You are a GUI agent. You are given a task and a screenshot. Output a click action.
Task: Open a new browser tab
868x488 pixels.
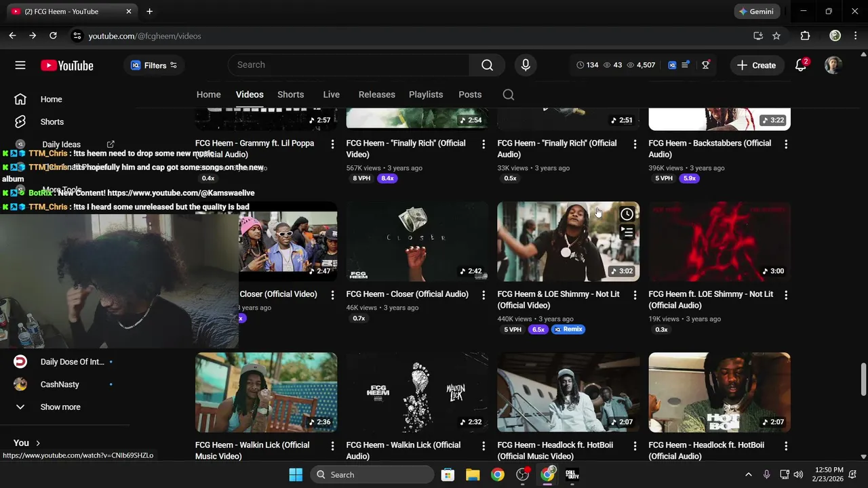coord(149,12)
